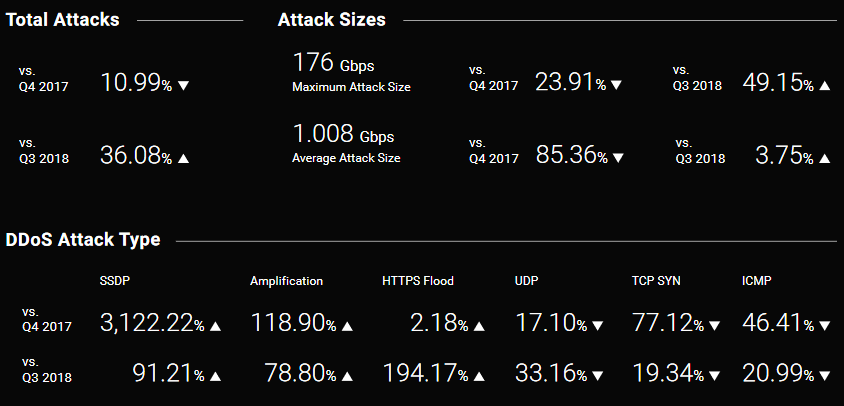Click the Maximum Attack Size label

pyautogui.click(x=351, y=87)
